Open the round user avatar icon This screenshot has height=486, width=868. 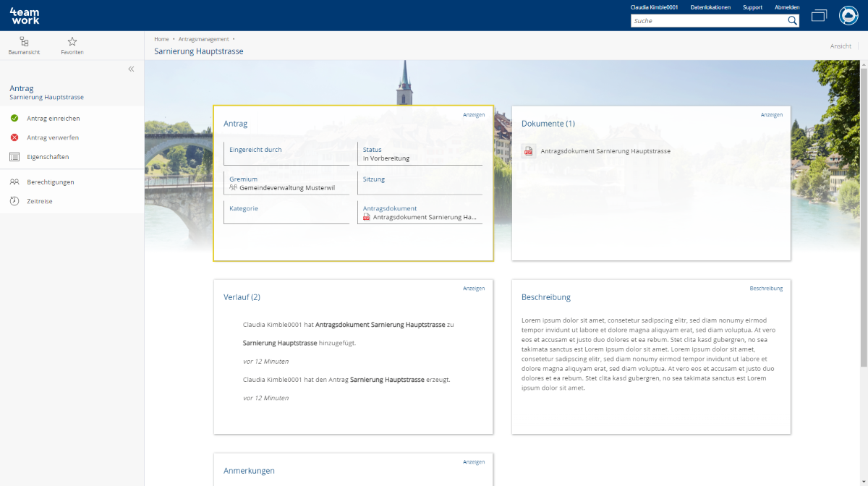(x=848, y=15)
